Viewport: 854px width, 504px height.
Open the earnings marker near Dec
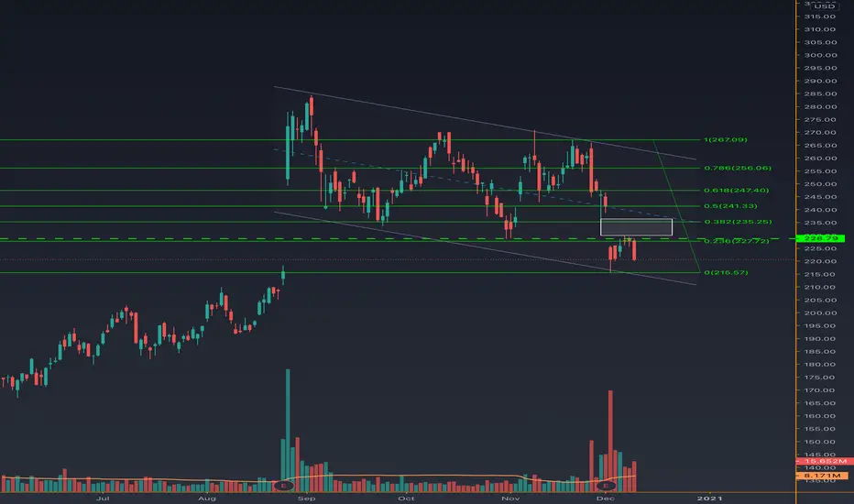606,486
